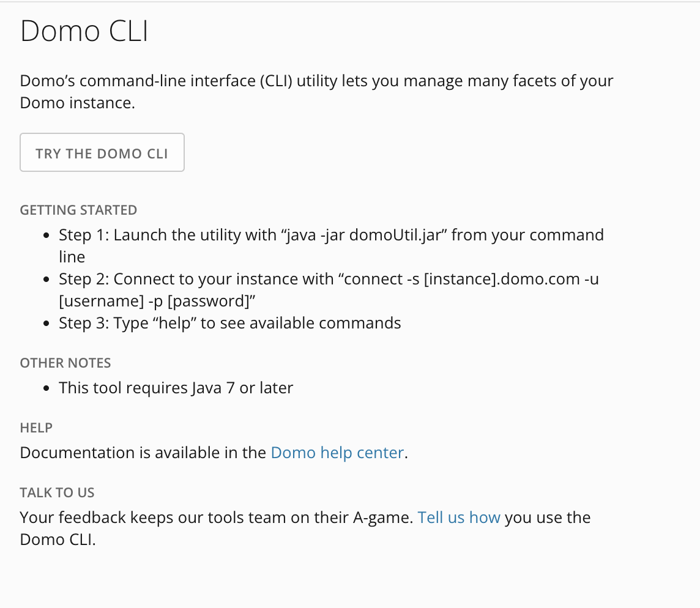700x608 pixels.
Task: Click the bullet before the Java note
Action: point(47,387)
